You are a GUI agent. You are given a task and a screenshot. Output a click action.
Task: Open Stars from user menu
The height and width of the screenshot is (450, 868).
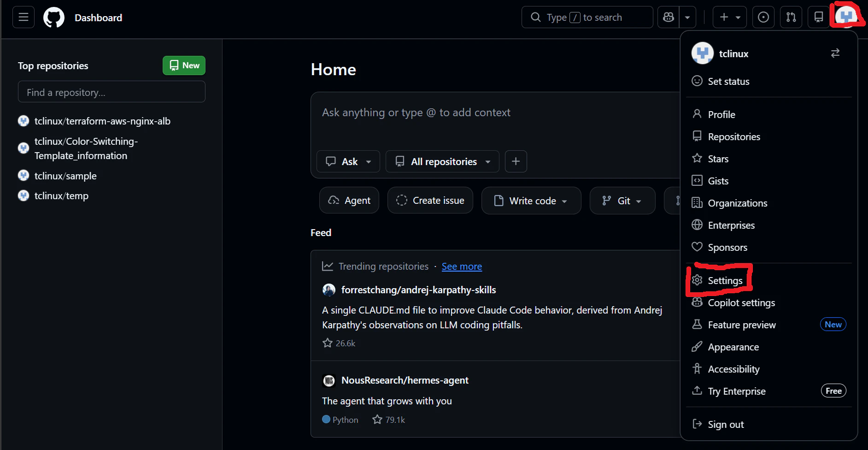pyautogui.click(x=768, y=159)
